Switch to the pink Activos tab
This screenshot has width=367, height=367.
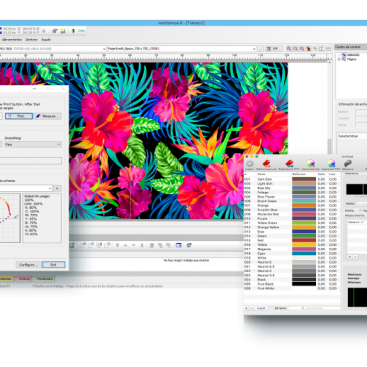[x=24, y=279]
